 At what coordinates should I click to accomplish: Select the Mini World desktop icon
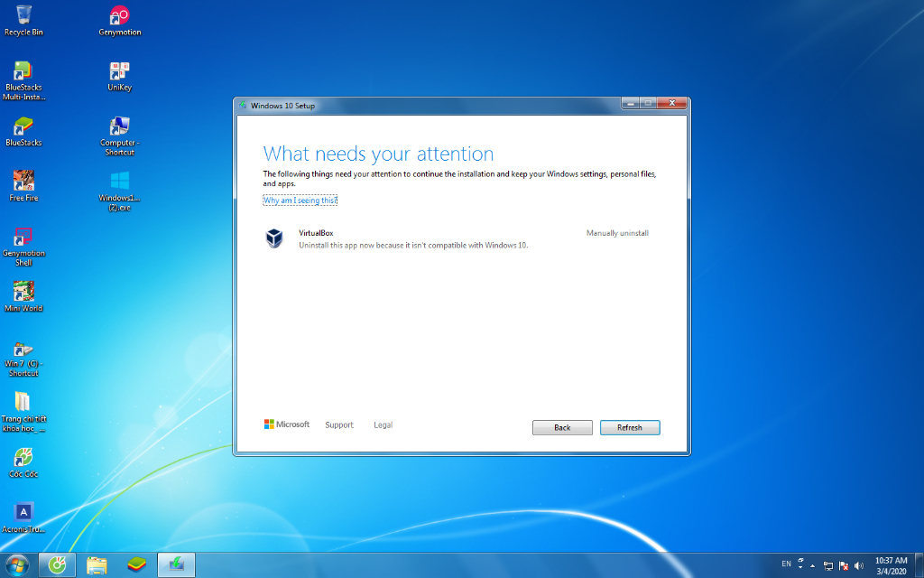[23, 296]
